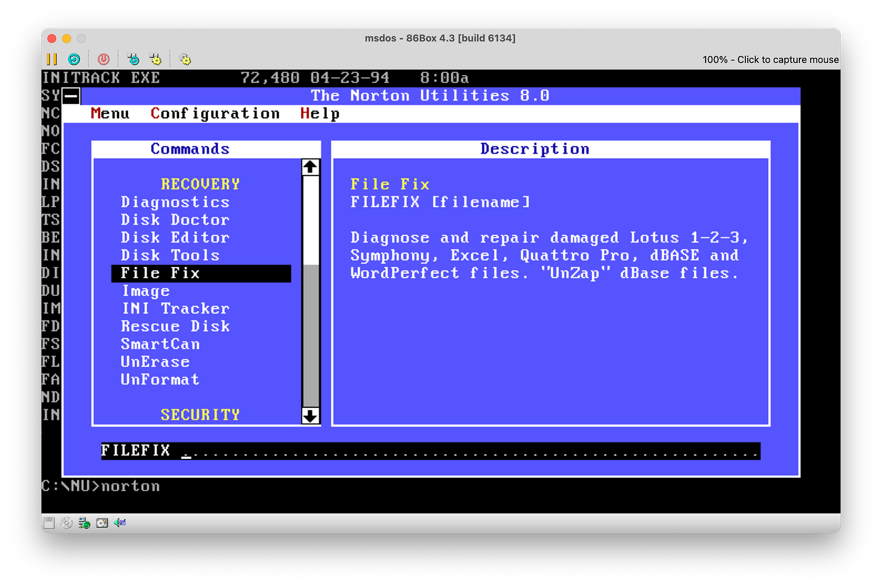Select INI Tracker command
The width and height of the screenshot is (882, 588).
coord(175,308)
